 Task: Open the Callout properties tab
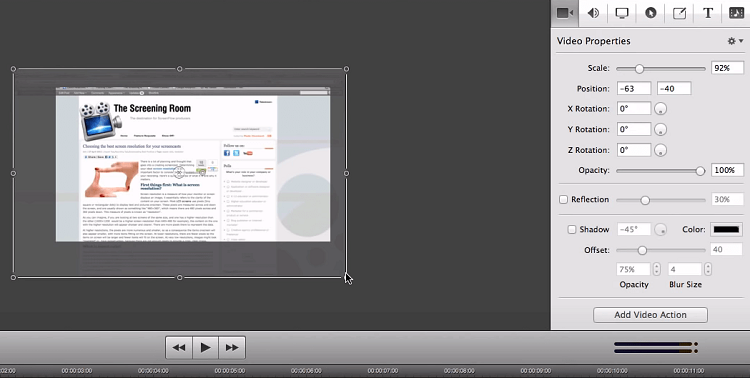pos(651,13)
